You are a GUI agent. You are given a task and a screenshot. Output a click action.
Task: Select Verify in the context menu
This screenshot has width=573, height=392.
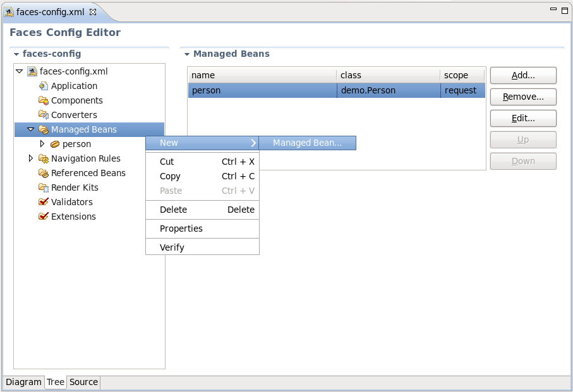(x=172, y=247)
